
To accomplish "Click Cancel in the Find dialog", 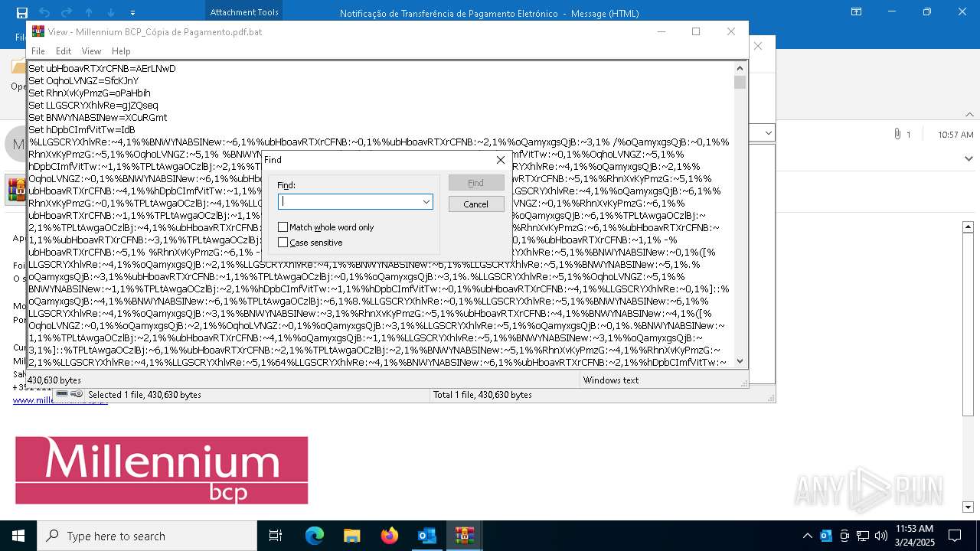I will pyautogui.click(x=475, y=204).
